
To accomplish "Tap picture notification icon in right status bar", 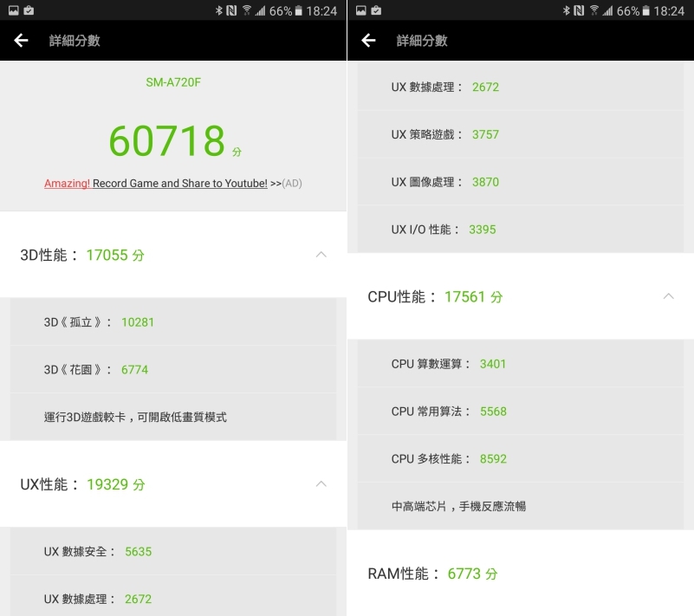I will (361, 10).
